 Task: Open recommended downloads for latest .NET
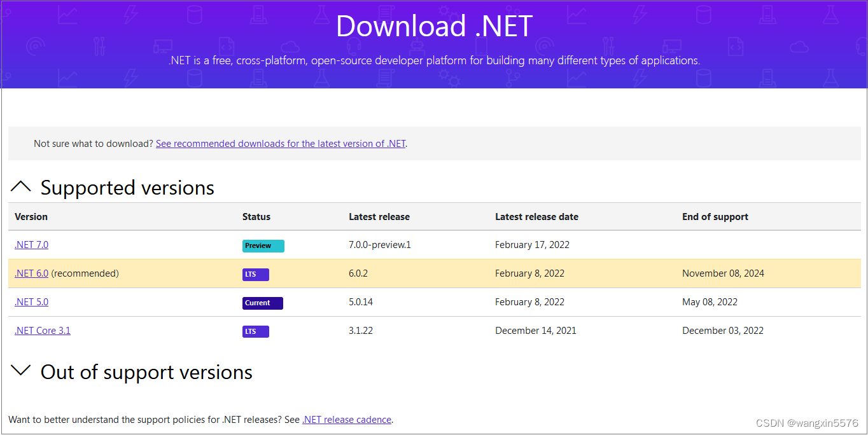tap(281, 143)
